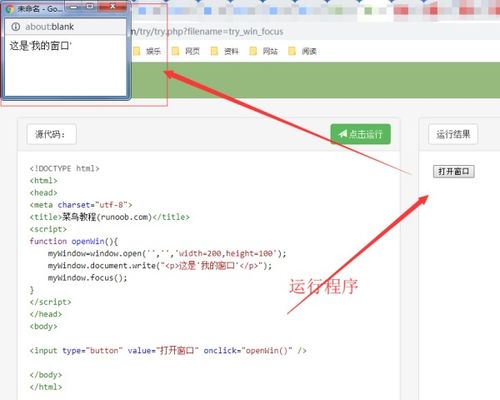Close the about:blank popup window
Viewport: 500px width, 400px height.
pyautogui.click(x=113, y=6)
